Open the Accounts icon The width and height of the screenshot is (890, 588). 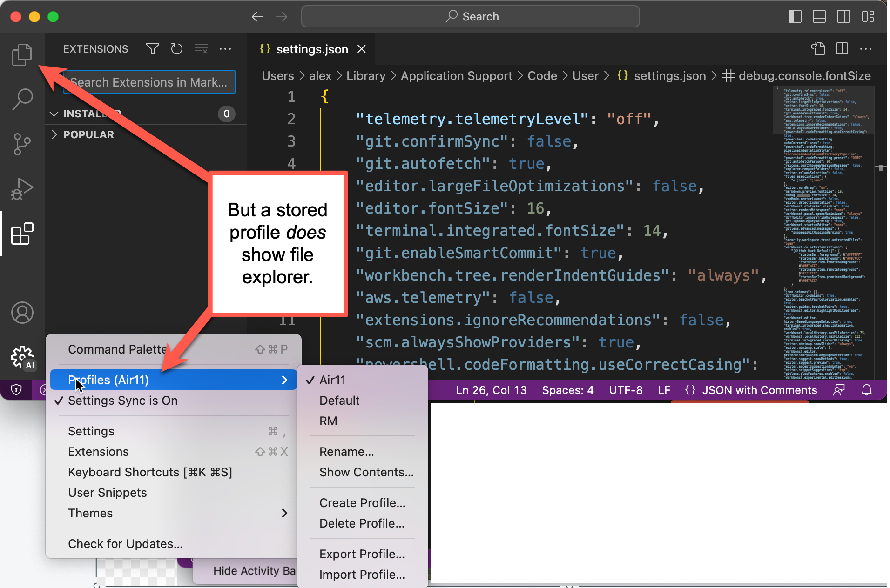click(x=22, y=313)
